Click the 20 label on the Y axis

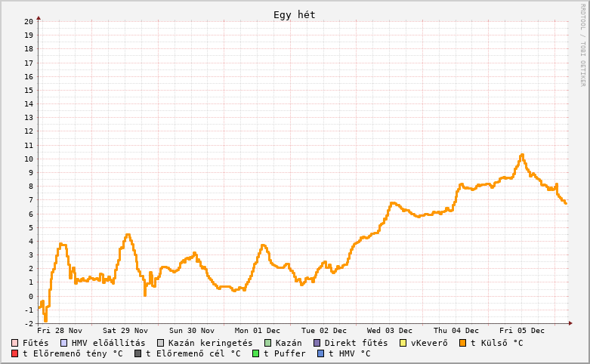[28, 22]
